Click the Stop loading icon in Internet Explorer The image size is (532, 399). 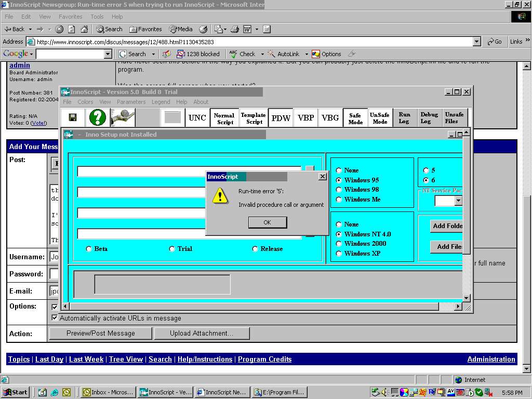[x=59, y=29]
